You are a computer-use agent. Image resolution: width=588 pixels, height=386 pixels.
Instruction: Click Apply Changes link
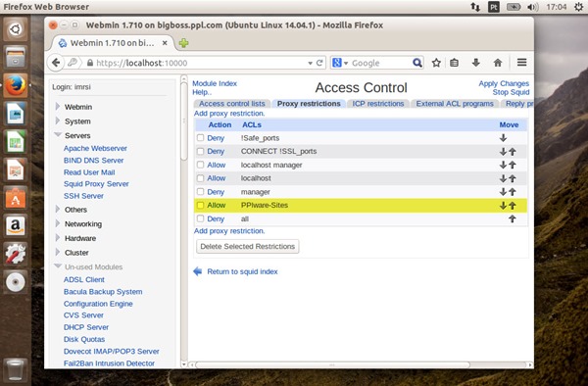pyautogui.click(x=504, y=83)
